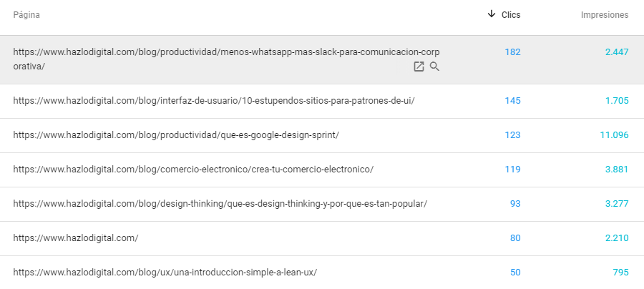Click the magnifier inspect URL icon
Viewport: 644px width, 289px height.
pyautogui.click(x=434, y=67)
